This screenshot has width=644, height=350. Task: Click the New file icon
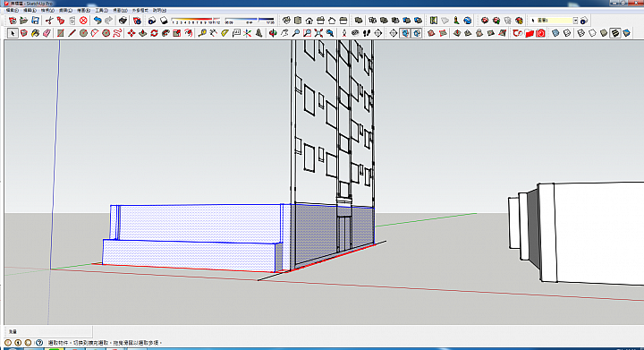click(x=13, y=20)
